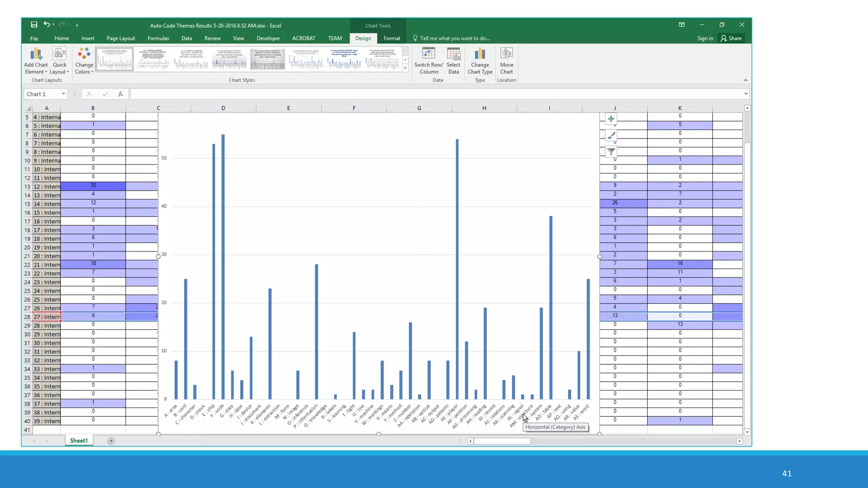
Task: Expand the formula bar
Action: pyautogui.click(x=746, y=94)
